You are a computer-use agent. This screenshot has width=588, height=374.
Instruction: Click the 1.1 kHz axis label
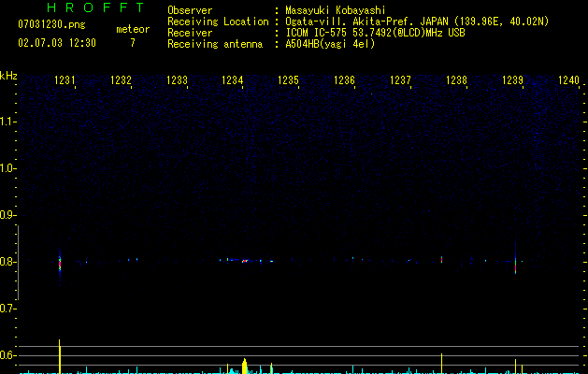(7, 122)
